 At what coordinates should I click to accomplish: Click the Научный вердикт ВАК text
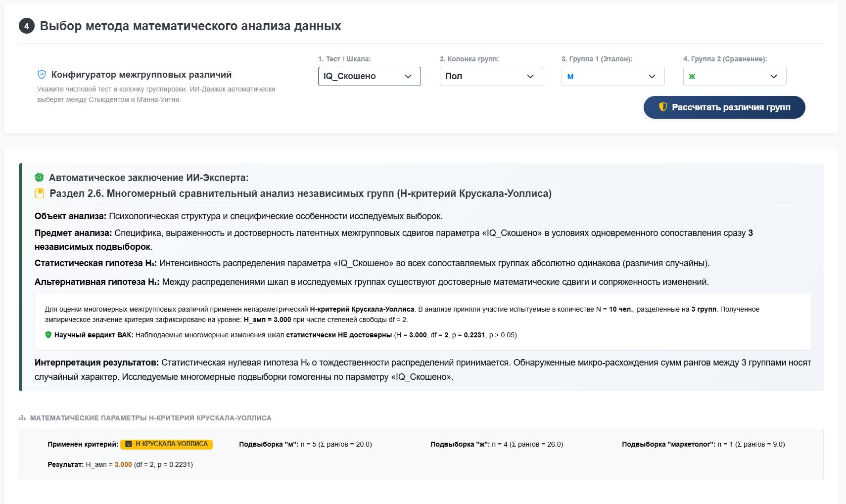click(94, 335)
